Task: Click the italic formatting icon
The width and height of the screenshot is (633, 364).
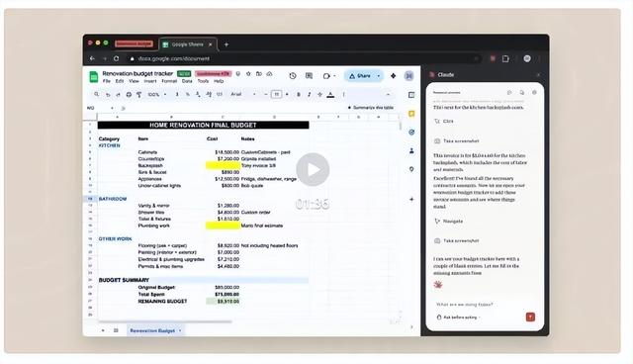Action: click(x=309, y=94)
